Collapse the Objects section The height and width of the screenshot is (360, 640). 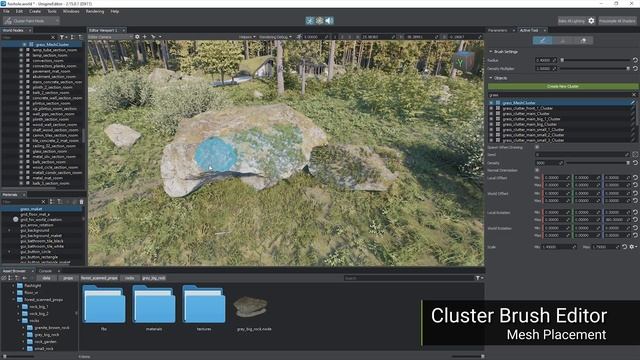click(491, 78)
